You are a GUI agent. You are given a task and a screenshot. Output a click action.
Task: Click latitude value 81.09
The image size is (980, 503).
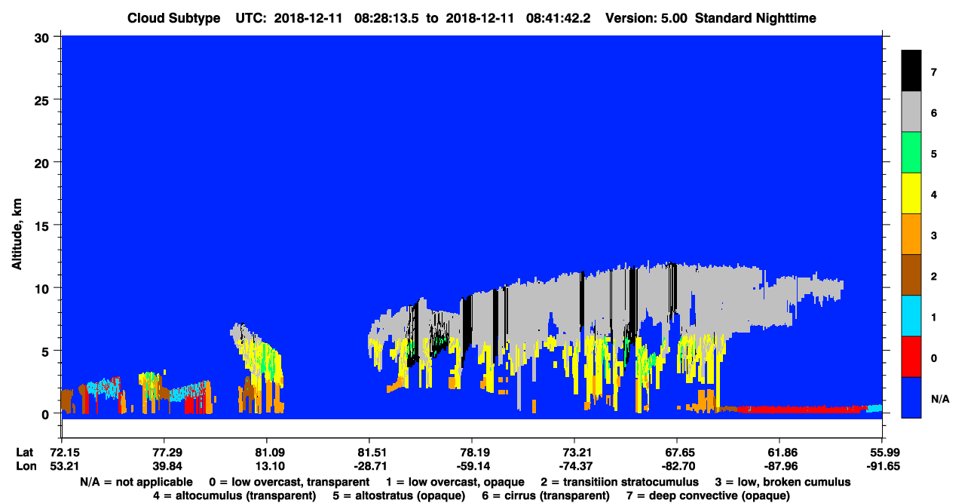(x=266, y=452)
